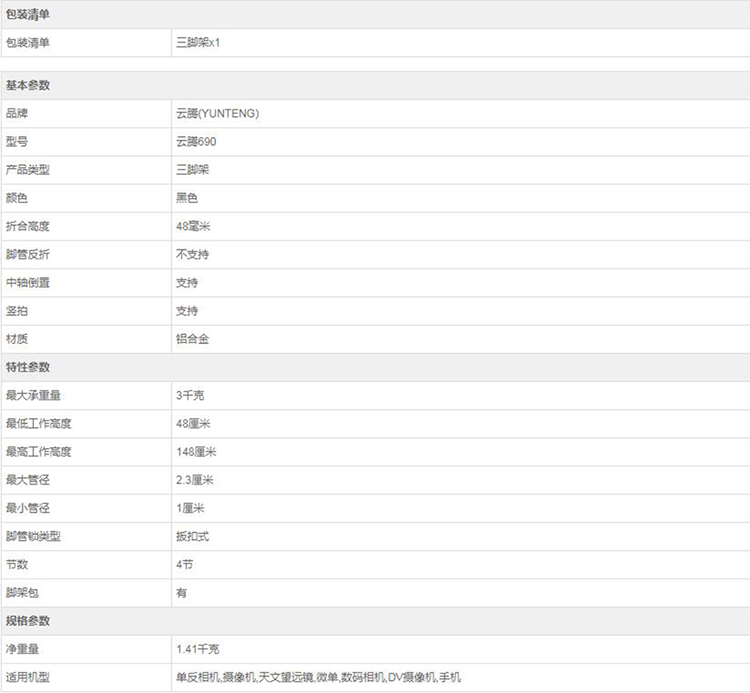
Task: Click the 基本参数 section header
Action: click(28, 85)
